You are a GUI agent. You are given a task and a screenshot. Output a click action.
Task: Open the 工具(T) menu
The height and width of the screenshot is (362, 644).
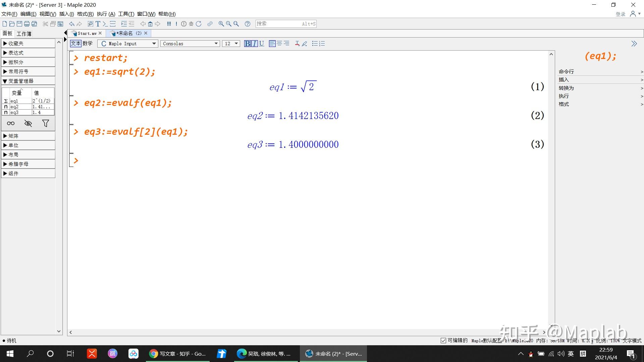[126, 14]
